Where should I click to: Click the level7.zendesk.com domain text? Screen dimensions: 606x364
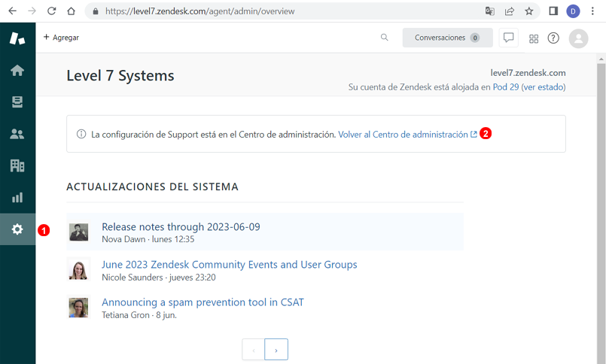click(528, 72)
